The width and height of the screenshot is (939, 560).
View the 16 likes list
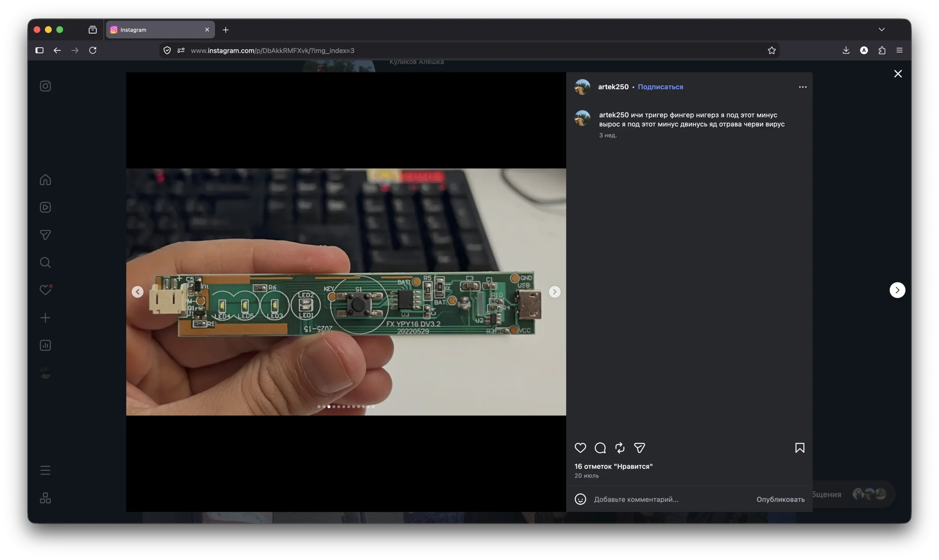(x=613, y=466)
